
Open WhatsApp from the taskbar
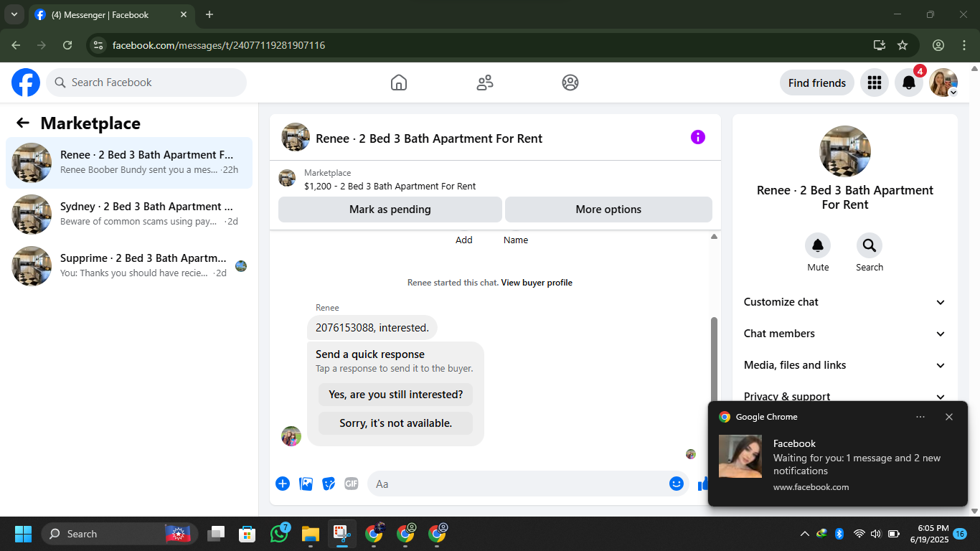click(279, 534)
